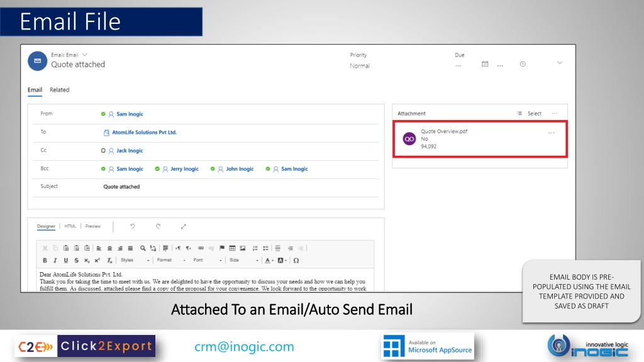This screenshot has width=644, height=362.
Task: Open Find using the magnifier icon
Action: 143,248
